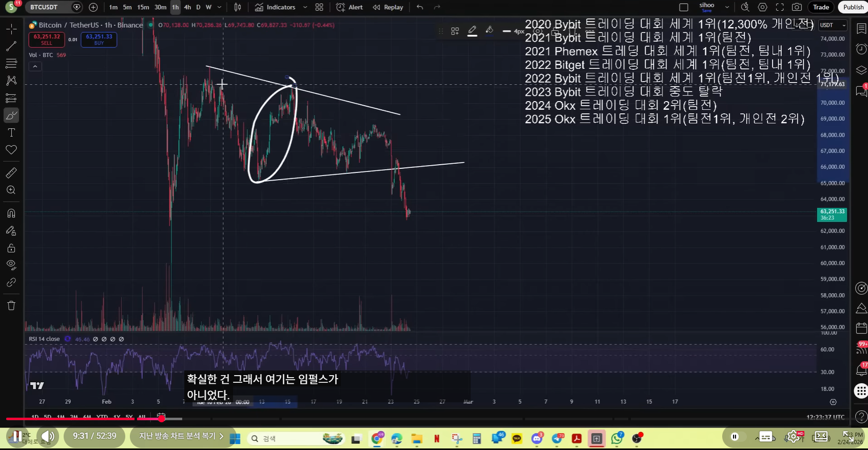Switch to the 30m timeframe
This screenshot has width=868, height=450.
(161, 7)
